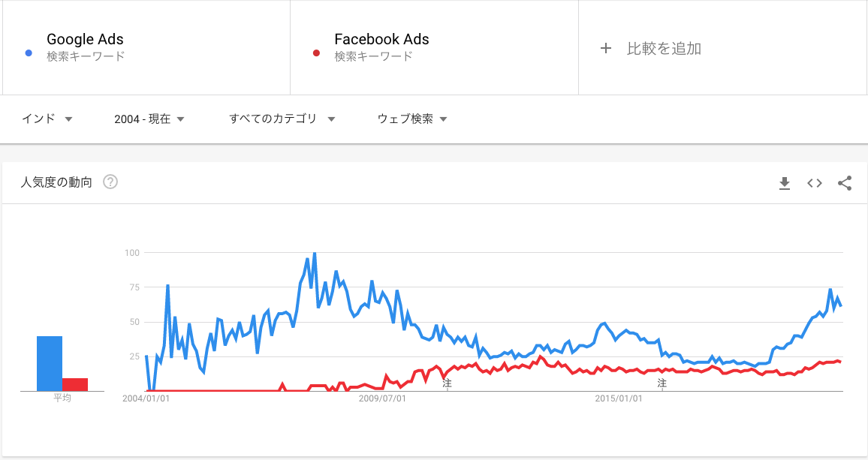Click the blue line's peak at 100

pos(314,254)
